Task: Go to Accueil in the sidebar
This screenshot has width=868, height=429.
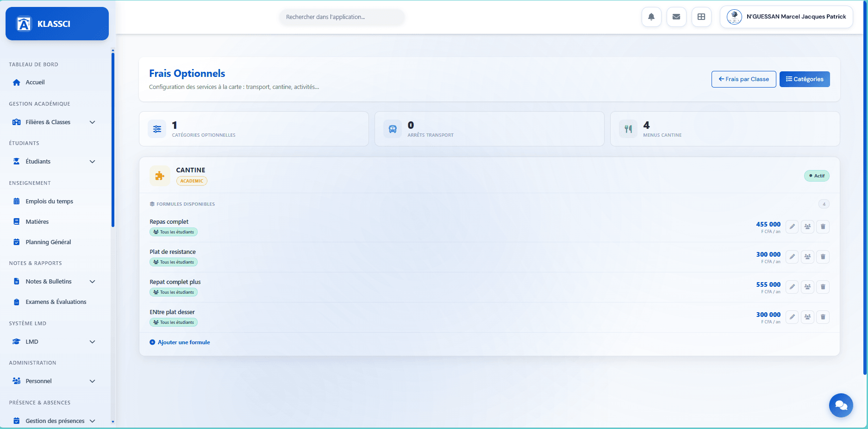Action: point(35,82)
